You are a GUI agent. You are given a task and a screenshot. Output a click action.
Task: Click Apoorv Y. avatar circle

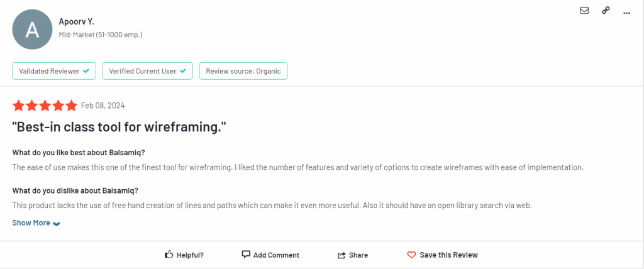(x=33, y=30)
